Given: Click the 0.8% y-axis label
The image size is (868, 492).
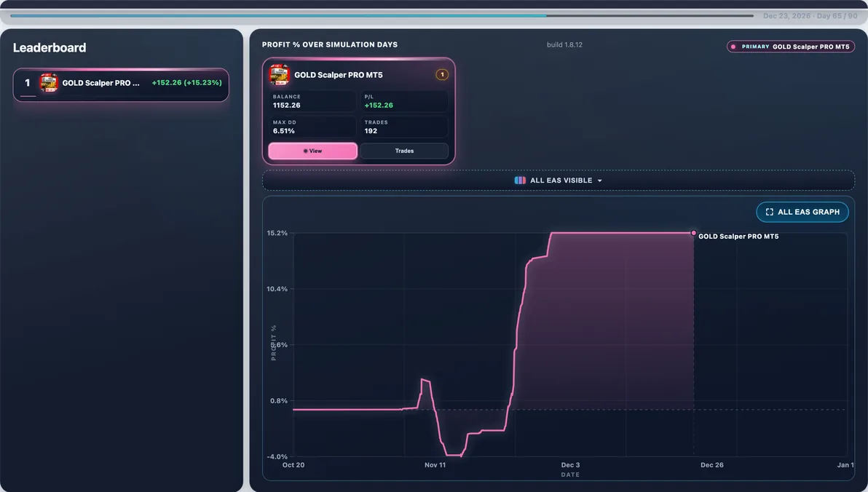Looking at the screenshot, I should pos(279,401).
